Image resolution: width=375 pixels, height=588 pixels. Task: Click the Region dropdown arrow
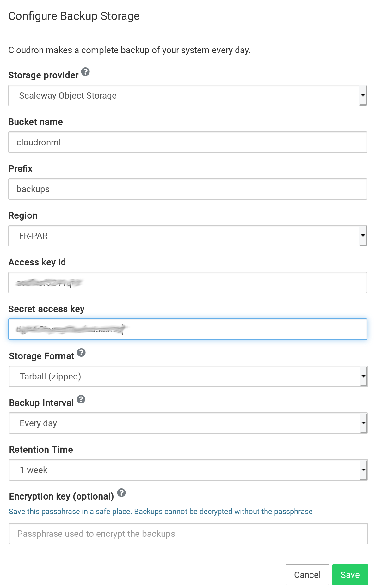(x=363, y=236)
